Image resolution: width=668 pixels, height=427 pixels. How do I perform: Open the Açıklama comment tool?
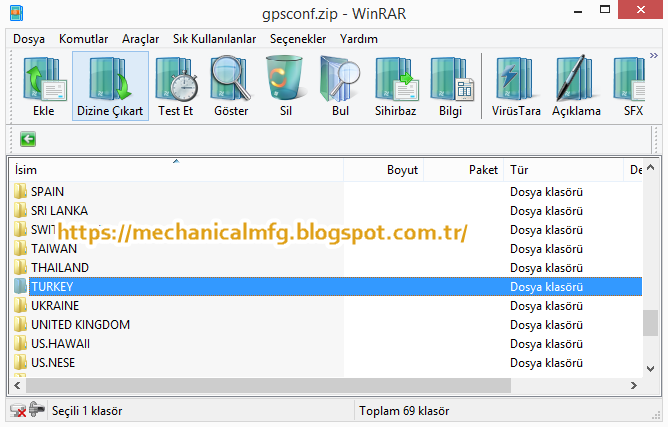(x=576, y=87)
